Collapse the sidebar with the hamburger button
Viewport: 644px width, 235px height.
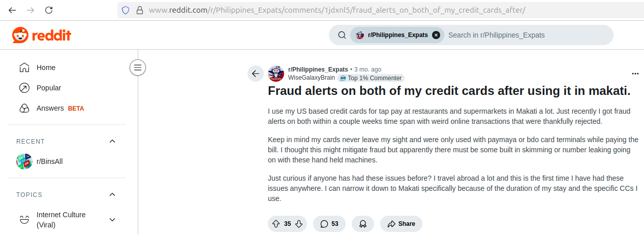[x=138, y=68]
